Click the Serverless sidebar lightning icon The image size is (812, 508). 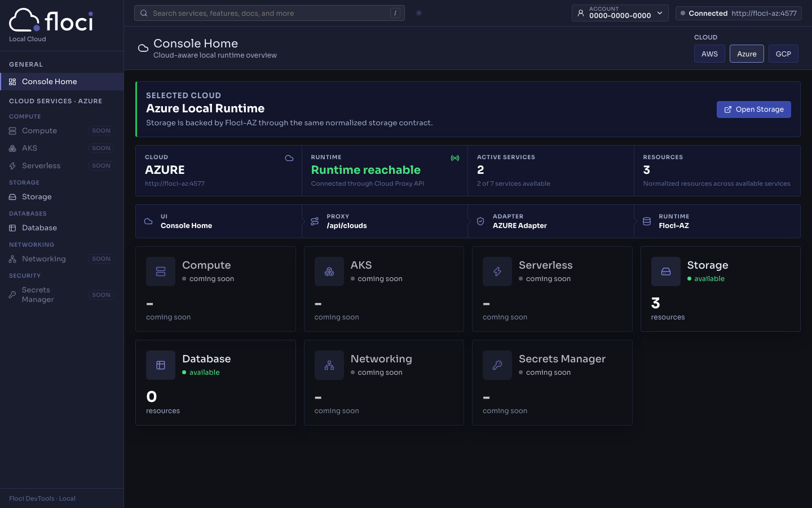12,166
